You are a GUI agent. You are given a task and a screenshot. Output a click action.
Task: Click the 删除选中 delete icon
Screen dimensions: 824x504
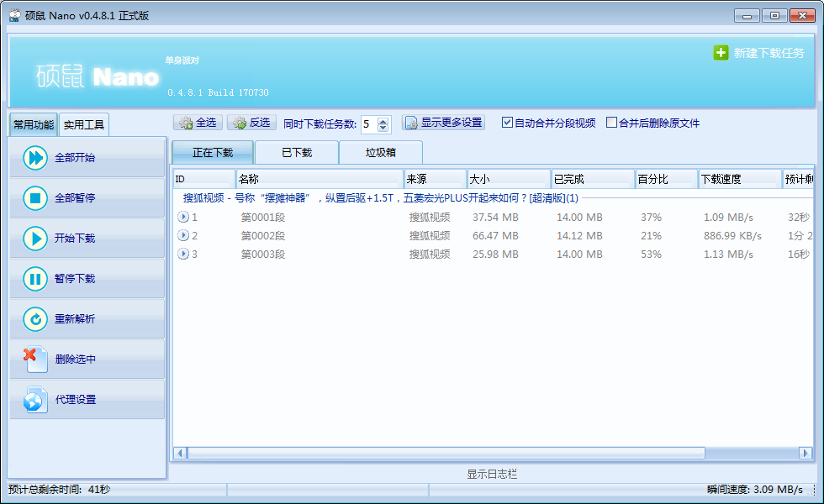click(35, 360)
